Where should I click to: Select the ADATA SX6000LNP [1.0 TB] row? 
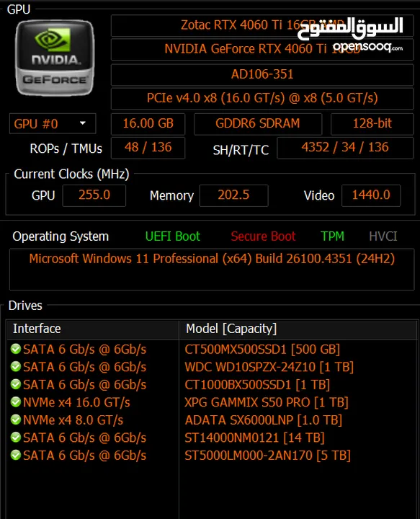click(212, 420)
